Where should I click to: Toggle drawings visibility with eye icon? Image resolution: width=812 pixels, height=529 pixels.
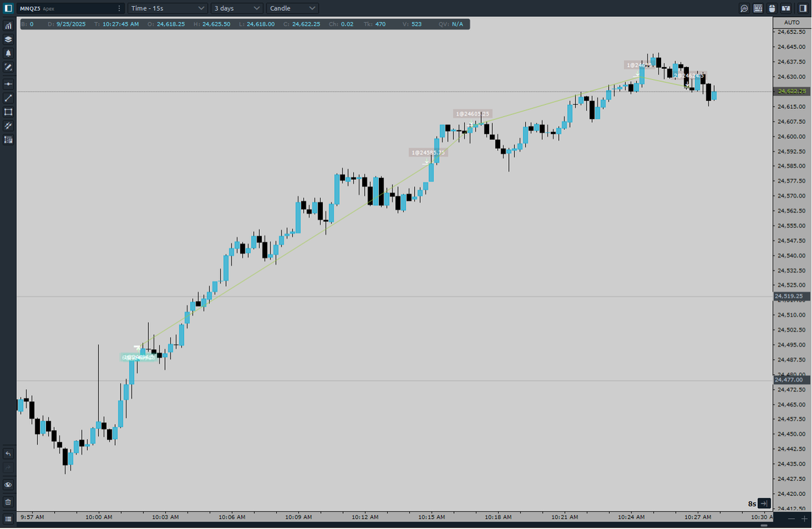click(x=8, y=485)
